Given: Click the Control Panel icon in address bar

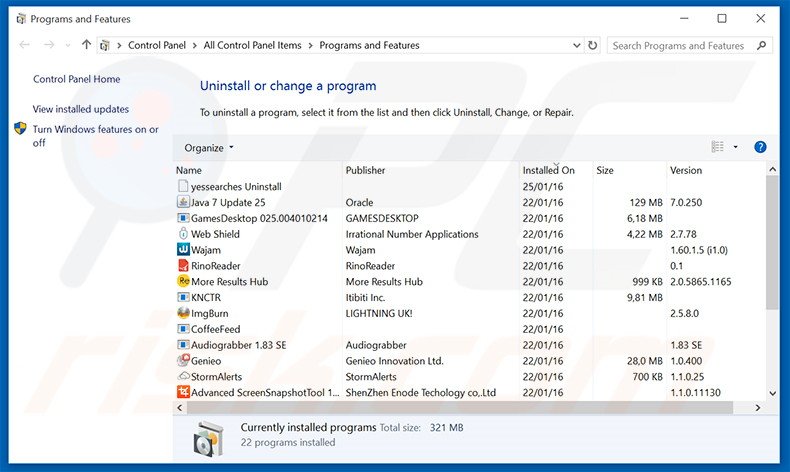Looking at the screenshot, I should click(105, 45).
